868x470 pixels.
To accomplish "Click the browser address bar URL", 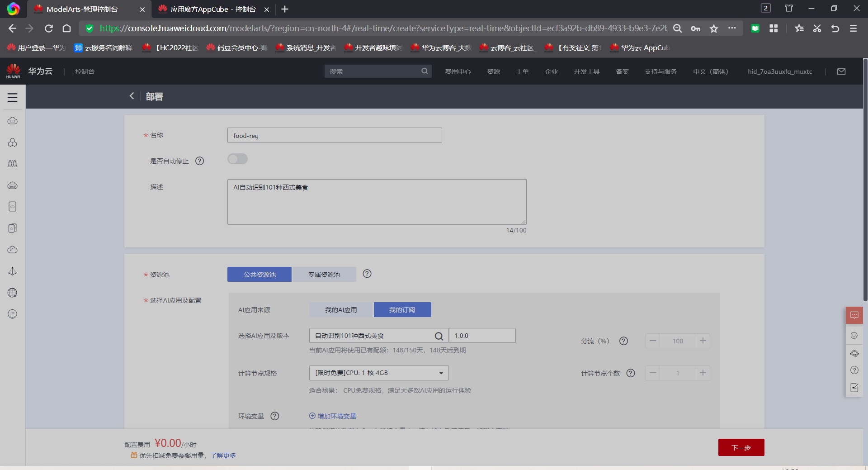I will tap(383, 28).
